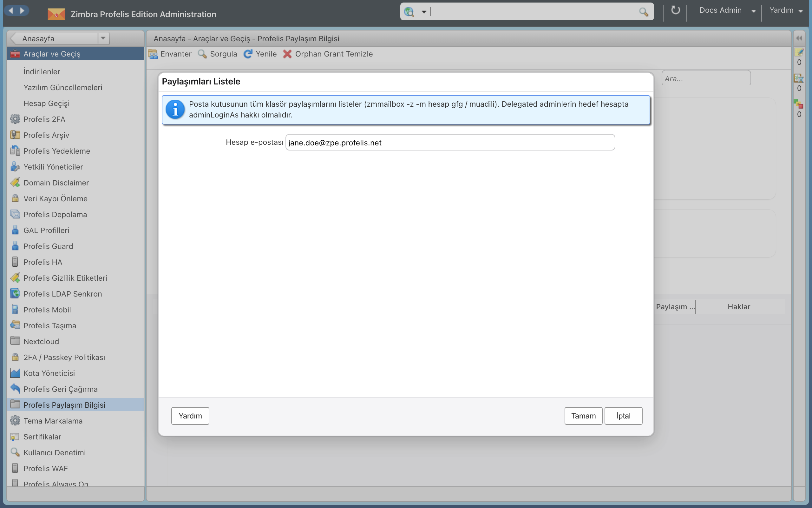
Task: Collapse the right side panel arrows
Action: pyautogui.click(x=799, y=38)
